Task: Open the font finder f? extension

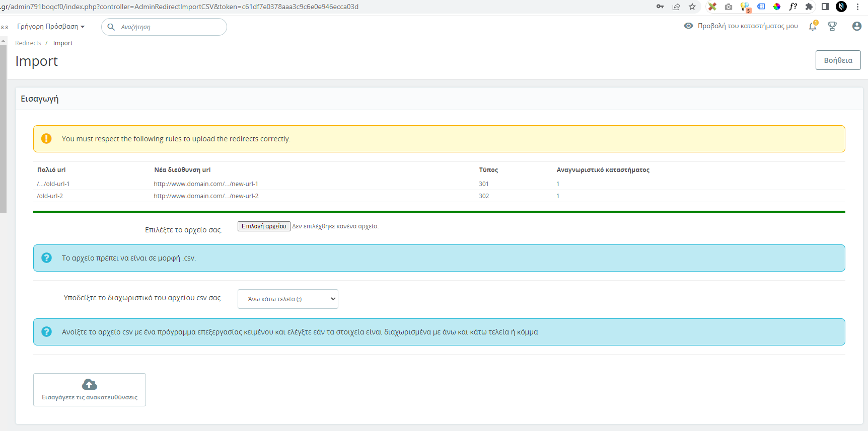Action: [x=793, y=7]
